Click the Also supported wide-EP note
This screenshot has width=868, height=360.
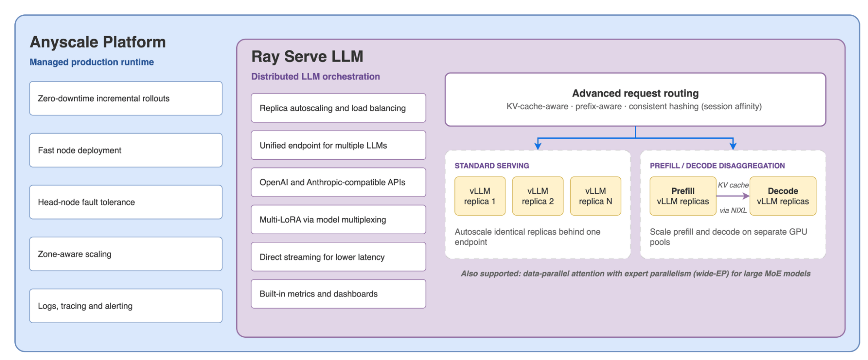pos(636,273)
